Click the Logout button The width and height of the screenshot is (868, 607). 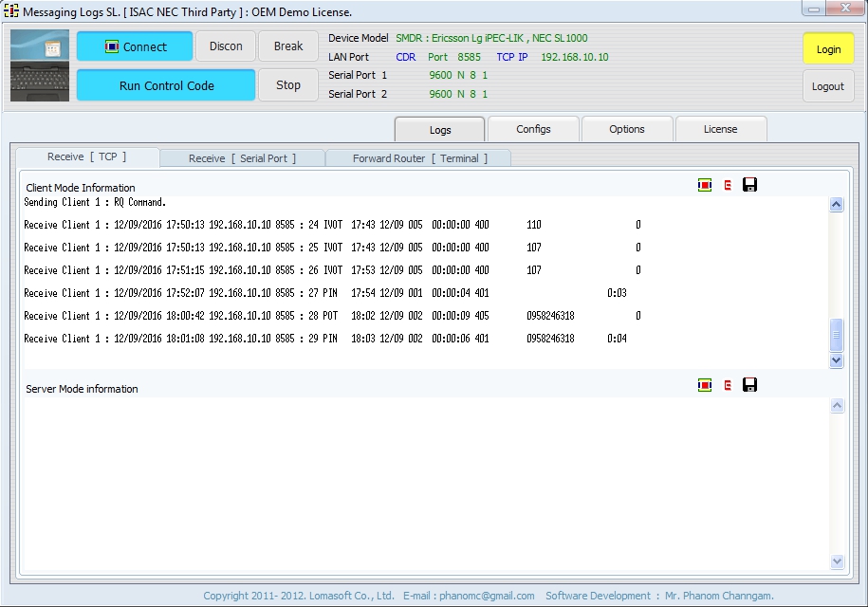pyautogui.click(x=828, y=86)
